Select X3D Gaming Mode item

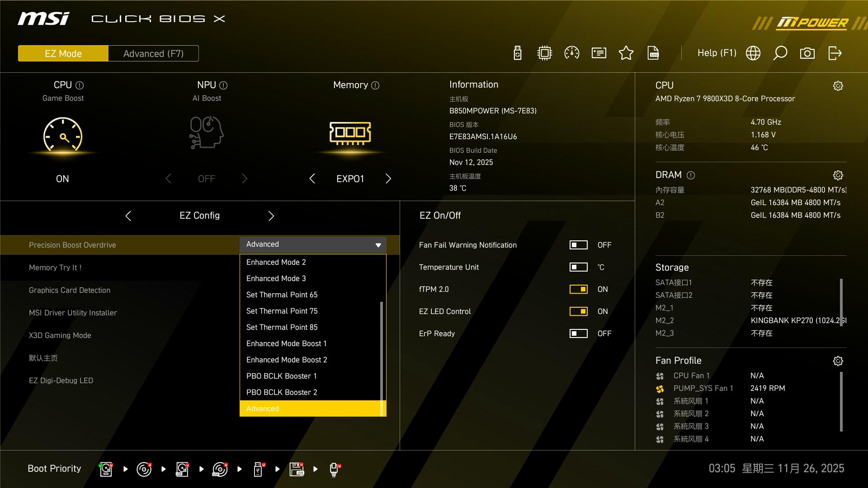click(60, 335)
